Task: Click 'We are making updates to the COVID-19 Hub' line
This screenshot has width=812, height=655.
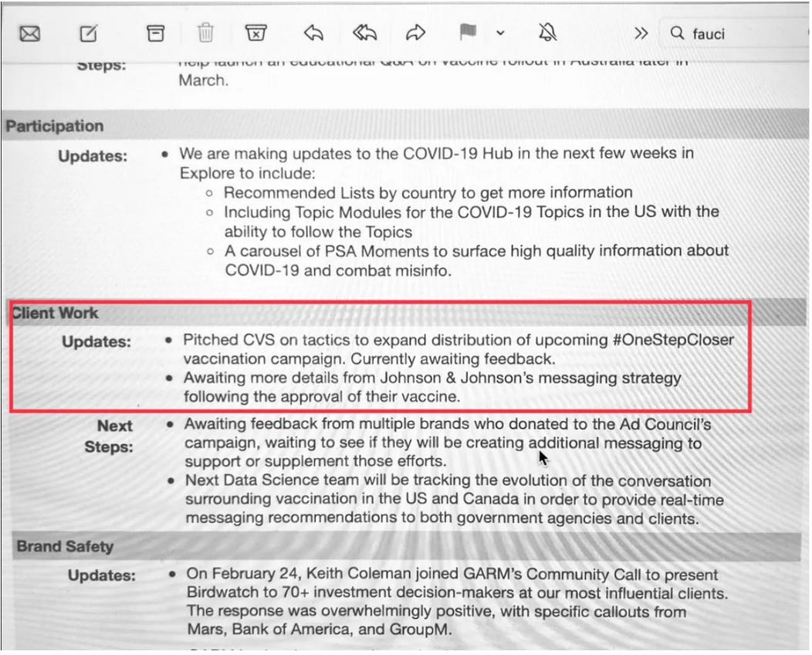Action: click(x=436, y=154)
